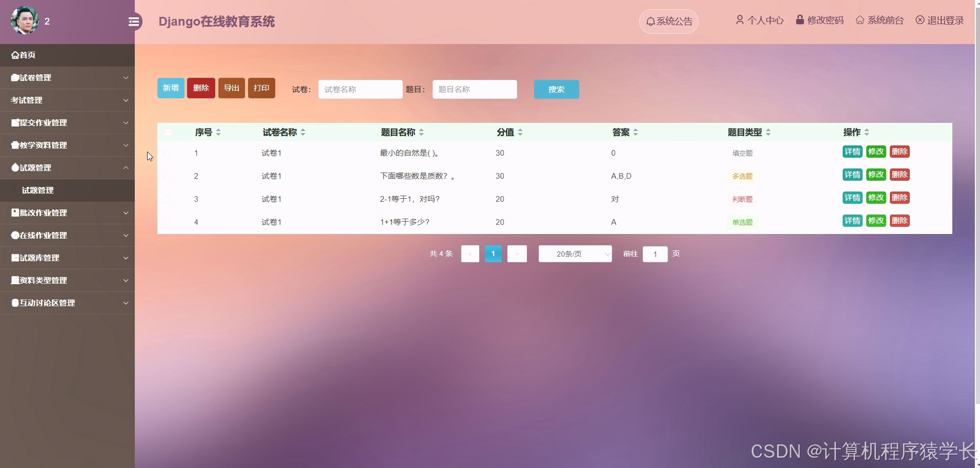Select the checkbox on row 3
This screenshot has height=468, width=980.
coord(167,199)
